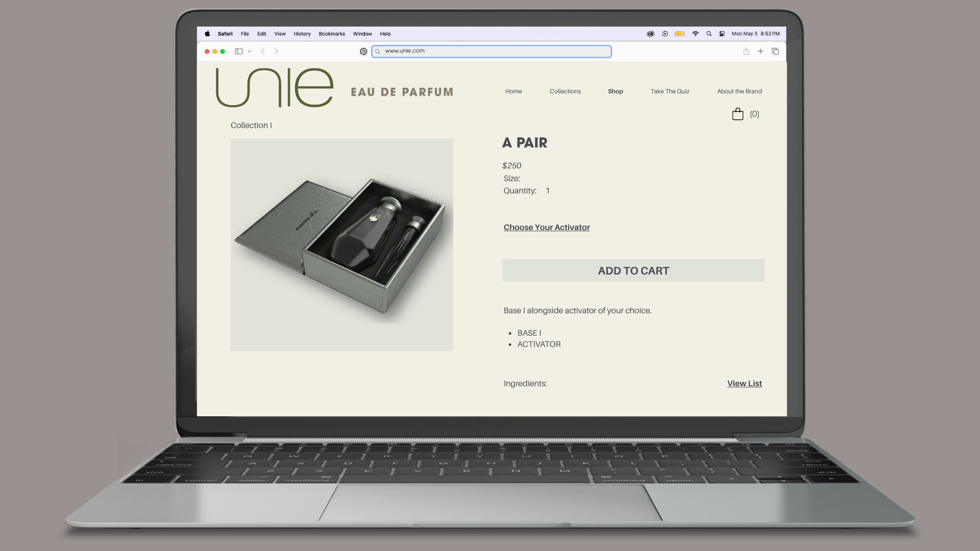Open the Safari menu
The image size is (980, 551).
click(x=225, y=34)
